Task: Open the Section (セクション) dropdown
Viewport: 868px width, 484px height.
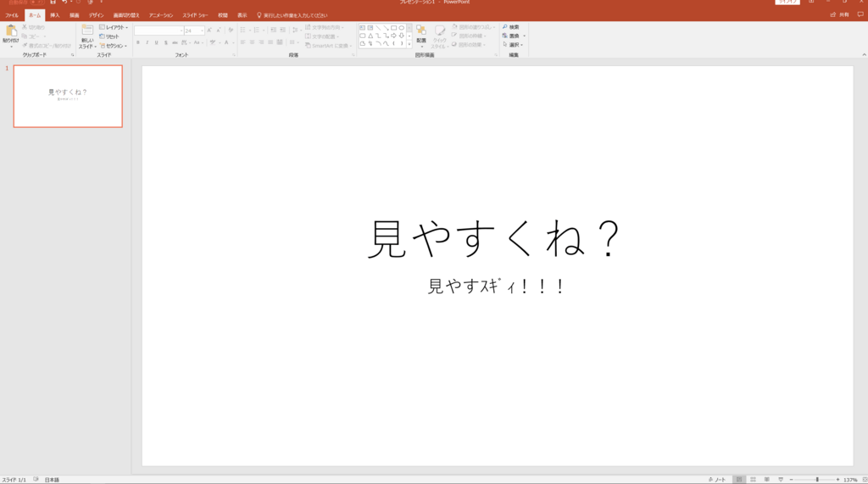Action: pos(114,46)
